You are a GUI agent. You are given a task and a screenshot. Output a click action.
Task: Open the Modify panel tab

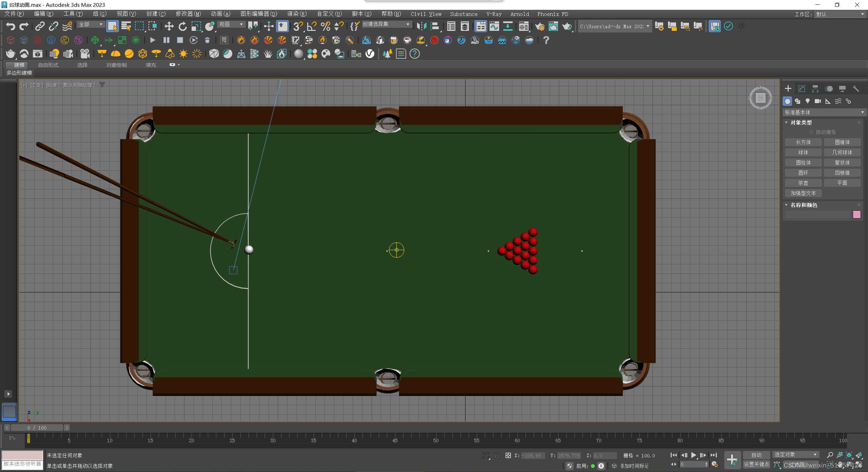pos(802,89)
